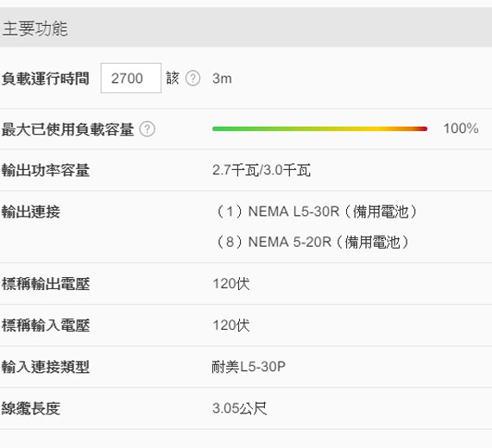The height and width of the screenshot is (448, 492).
Task: Focus the 2700 load input field
Action: pyautogui.click(x=131, y=78)
